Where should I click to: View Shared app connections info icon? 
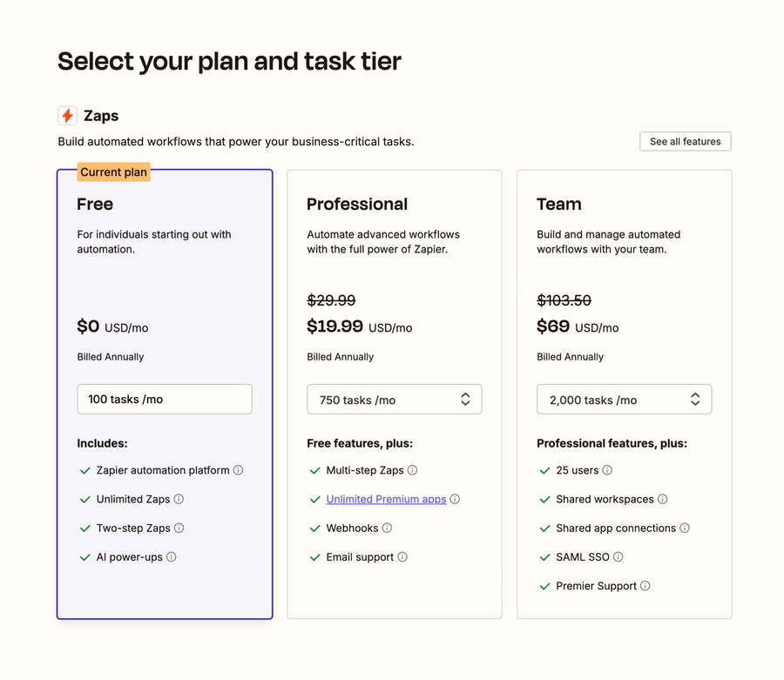[685, 528]
